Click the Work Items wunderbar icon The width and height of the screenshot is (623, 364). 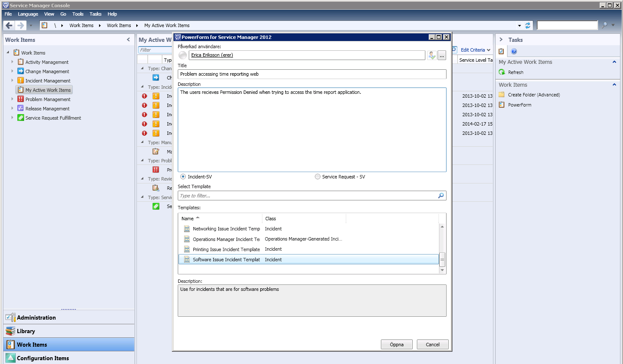(x=10, y=345)
